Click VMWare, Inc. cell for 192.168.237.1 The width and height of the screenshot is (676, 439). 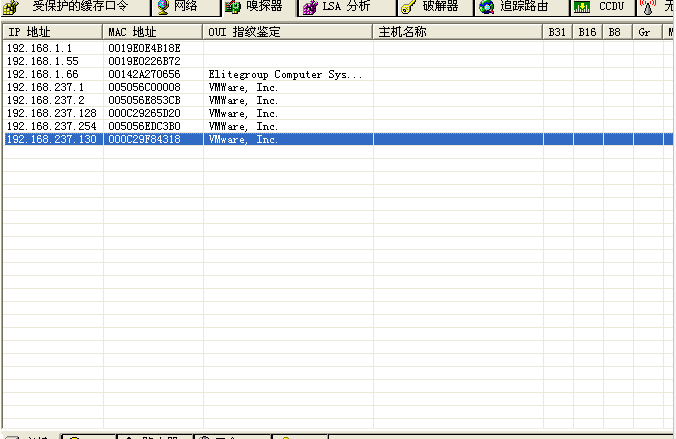click(x=243, y=88)
